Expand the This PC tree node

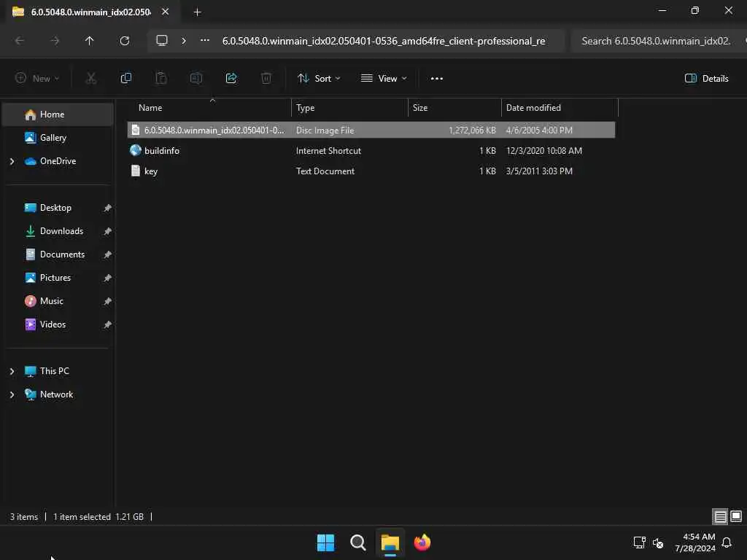(x=12, y=371)
